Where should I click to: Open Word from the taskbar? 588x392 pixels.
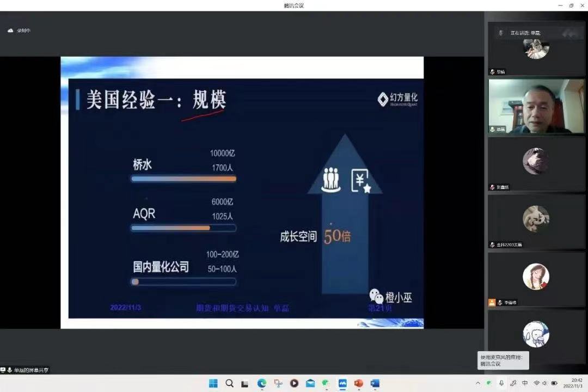pos(375,383)
